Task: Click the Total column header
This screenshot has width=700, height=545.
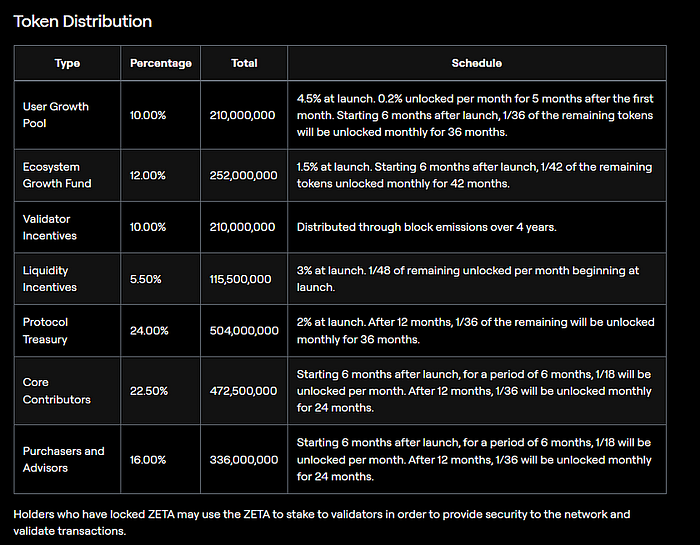Action: [x=244, y=63]
